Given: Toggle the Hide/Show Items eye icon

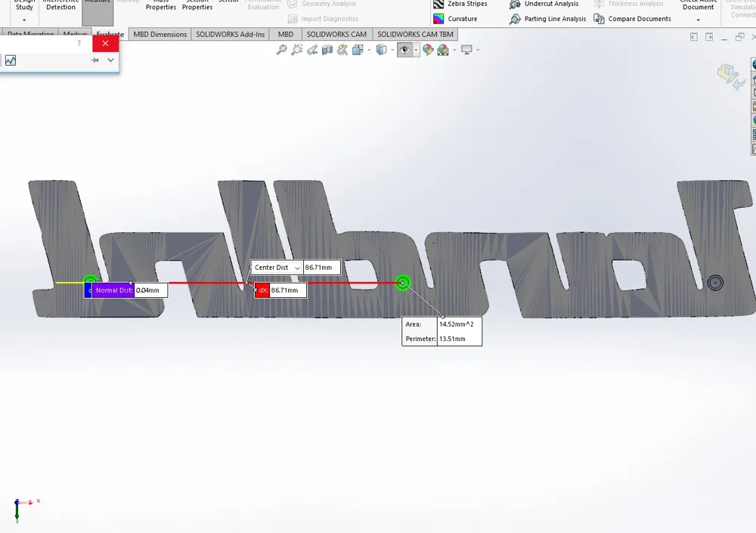Looking at the screenshot, I should [x=404, y=50].
